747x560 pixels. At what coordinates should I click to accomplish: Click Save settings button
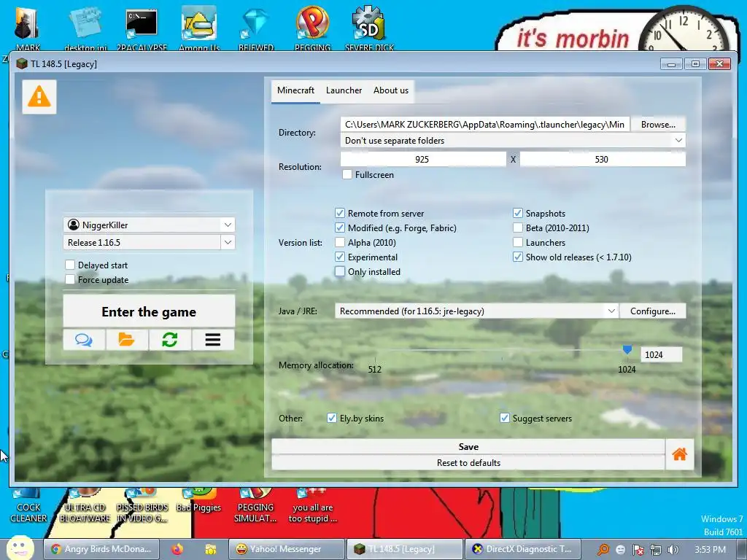468,447
